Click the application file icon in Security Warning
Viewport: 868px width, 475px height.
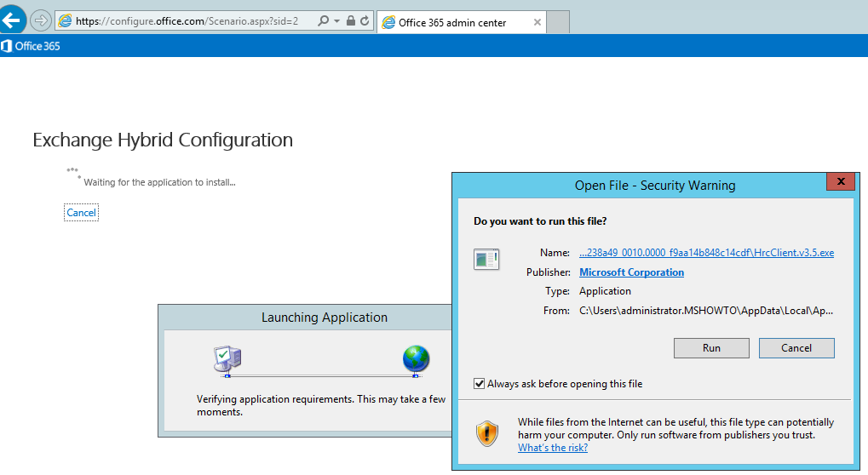[x=486, y=260]
